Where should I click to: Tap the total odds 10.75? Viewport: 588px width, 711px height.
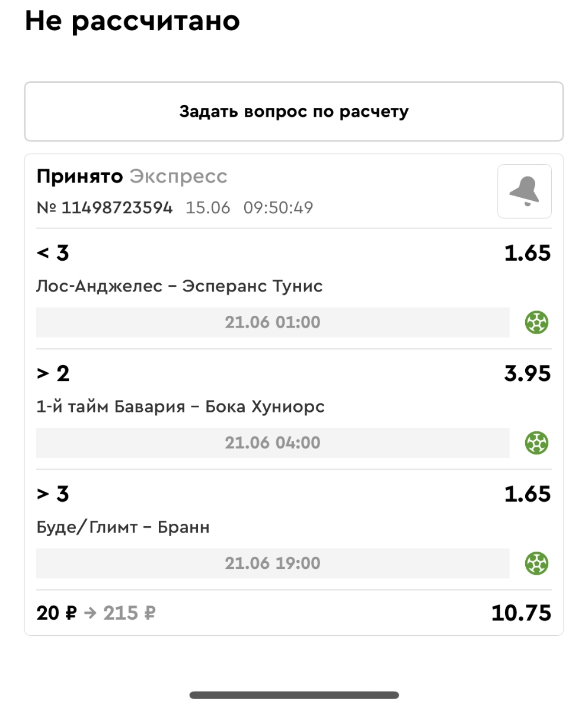tap(521, 613)
